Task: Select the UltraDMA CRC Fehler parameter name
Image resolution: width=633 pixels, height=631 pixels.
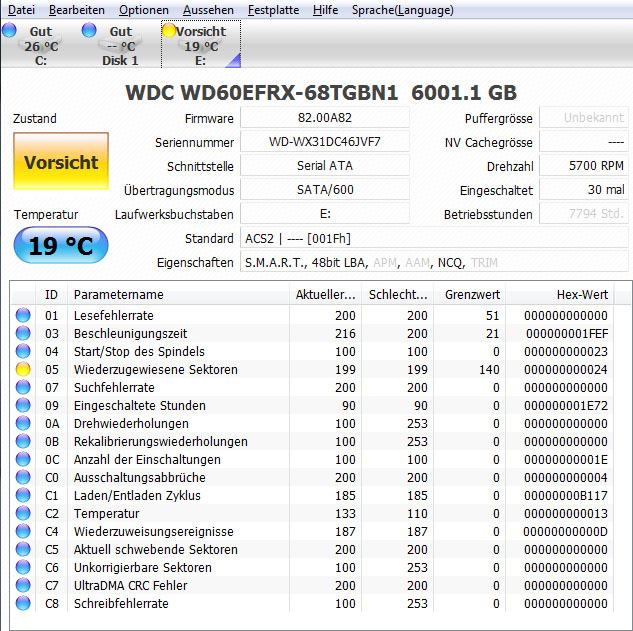Action: coord(130,585)
